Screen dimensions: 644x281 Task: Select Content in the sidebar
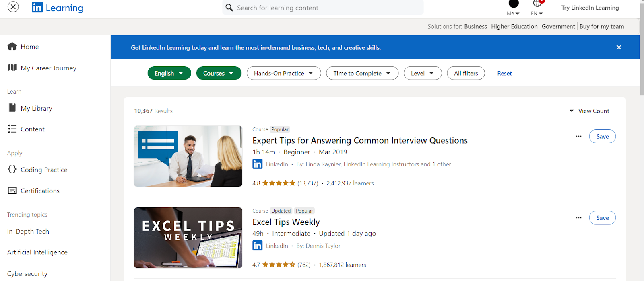(x=33, y=129)
